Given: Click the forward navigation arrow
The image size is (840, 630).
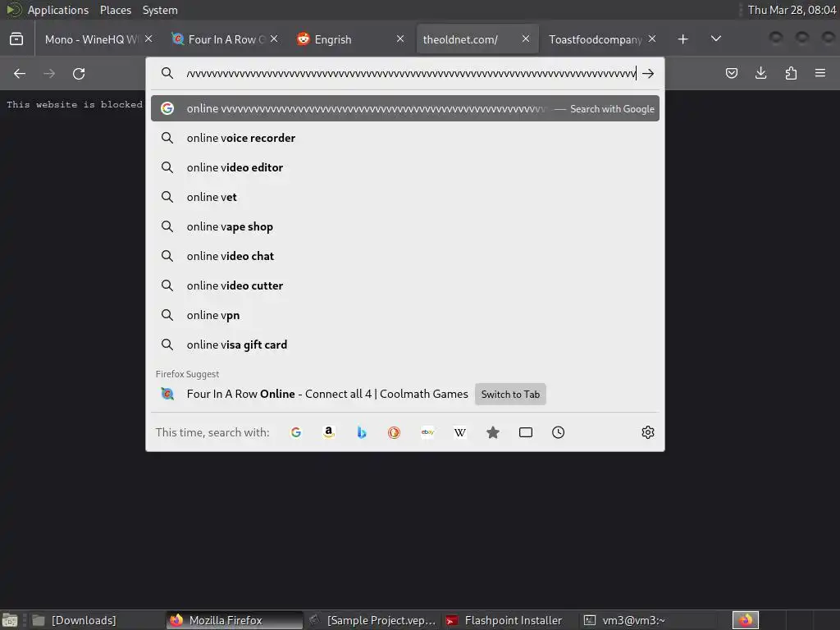Looking at the screenshot, I should tap(49, 73).
